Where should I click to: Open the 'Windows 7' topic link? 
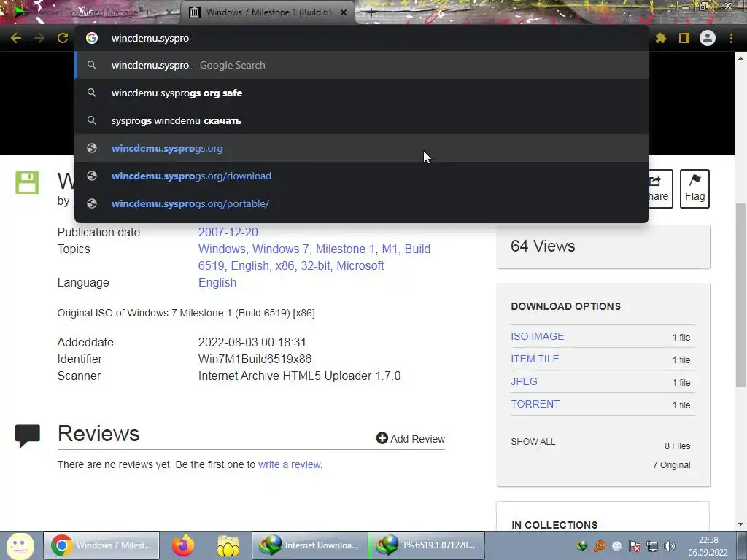pos(281,249)
